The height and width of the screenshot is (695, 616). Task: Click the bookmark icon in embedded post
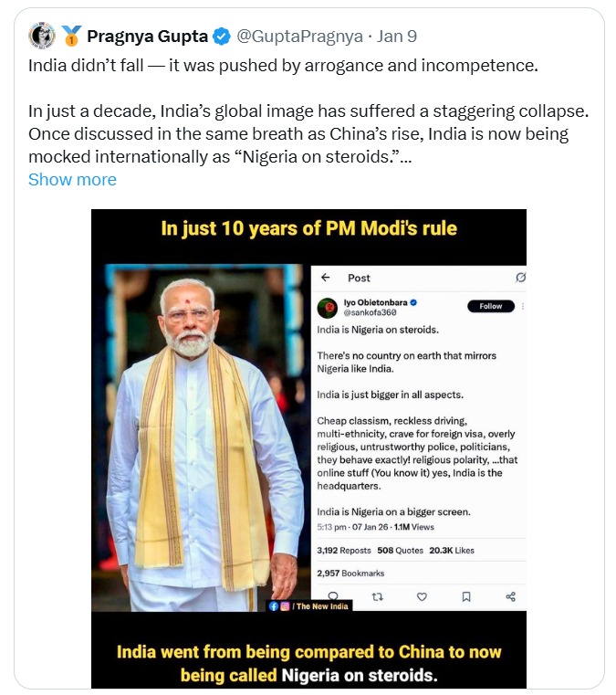465,596
